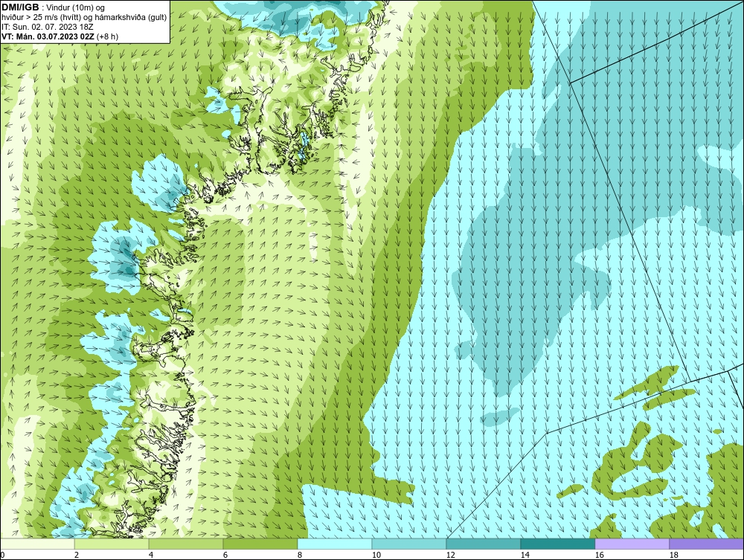Viewport: 744px width, 560px height.
Task: Click the 'VT: Mán. 03.07.2023 02Z' line
Action: [48, 36]
